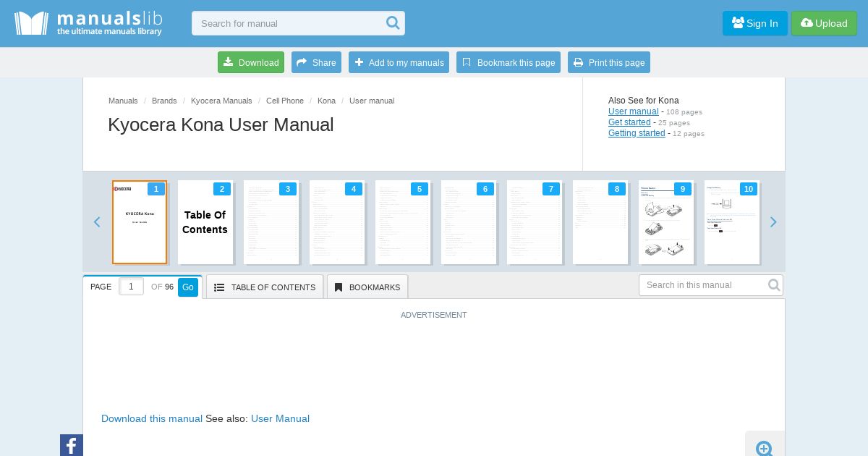Click the search magnifier icon in header
This screenshot has height=456, width=868.
393,23
